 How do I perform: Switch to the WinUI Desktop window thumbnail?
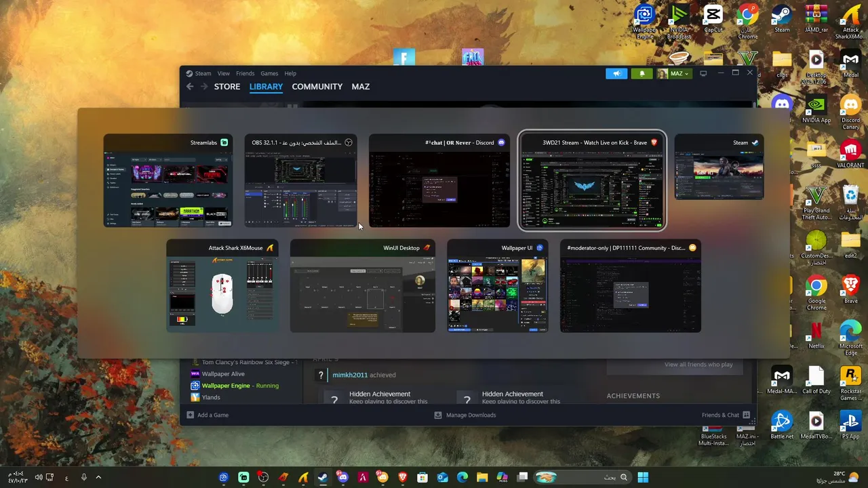point(363,286)
